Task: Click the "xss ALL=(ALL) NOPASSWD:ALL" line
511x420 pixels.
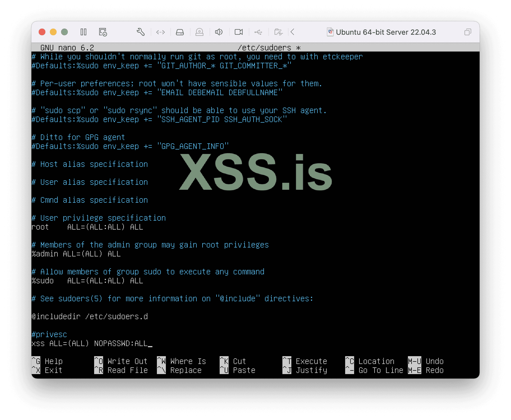Action: point(90,343)
